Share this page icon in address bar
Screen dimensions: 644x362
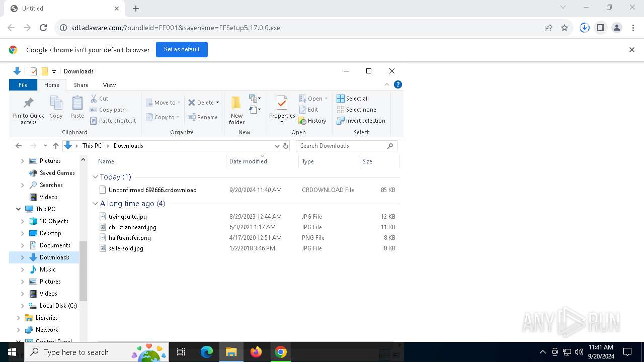tap(548, 28)
